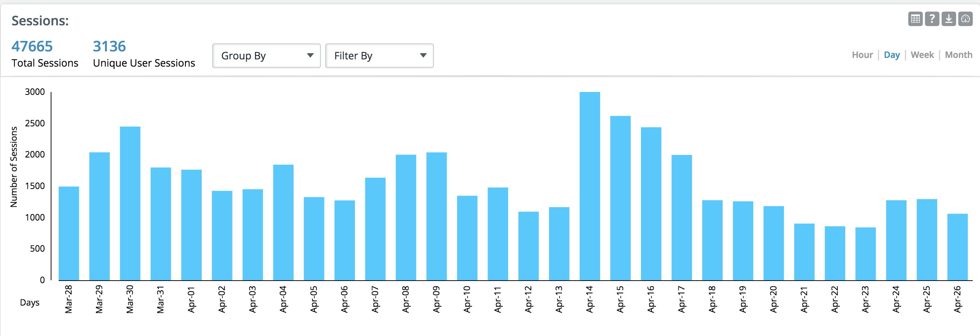Viewport: 980px width, 336px height.
Task: Click the Apr-07 bar
Action: tap(375, 229)
